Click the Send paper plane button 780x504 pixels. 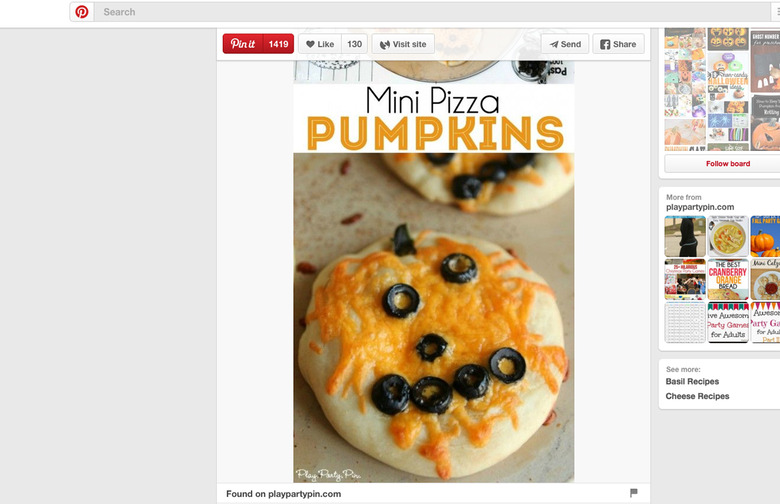point(565,44)
